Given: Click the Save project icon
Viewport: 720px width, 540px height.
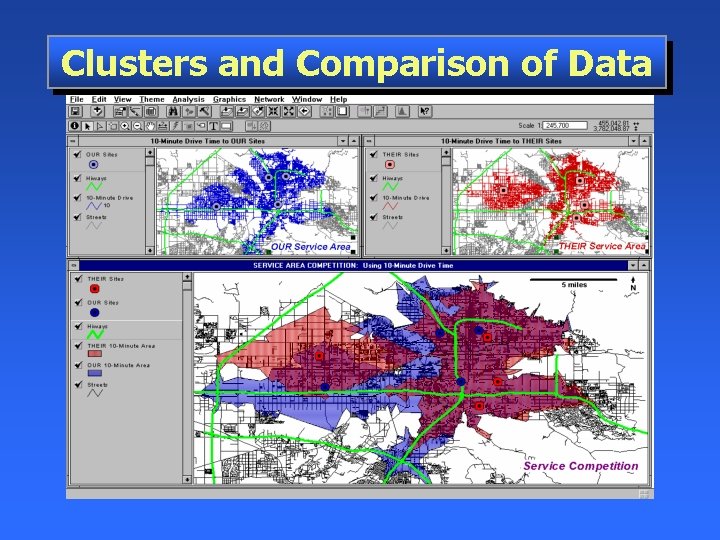Looking at the screenshot, I should 75,111.
